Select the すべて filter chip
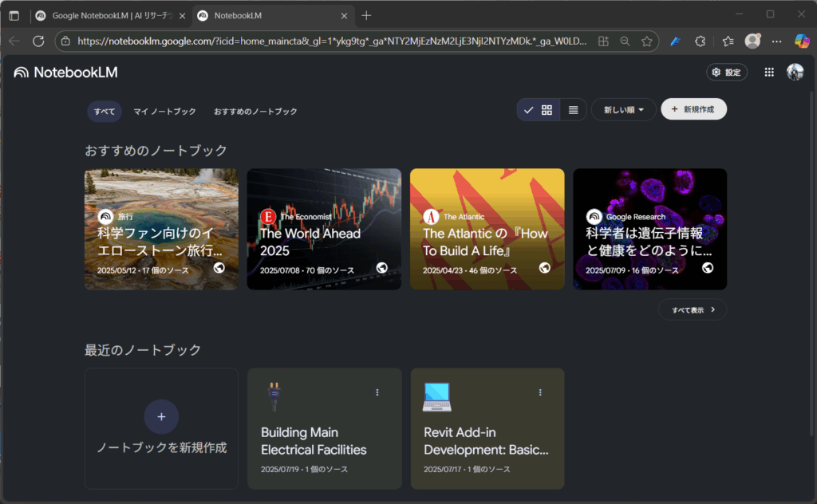Viewport: 817px width, 504px height. coord(104,112)
